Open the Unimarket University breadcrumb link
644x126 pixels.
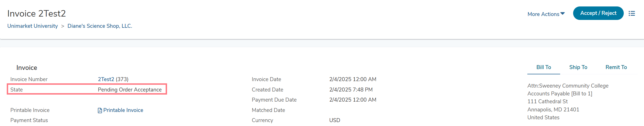point(33,26)
